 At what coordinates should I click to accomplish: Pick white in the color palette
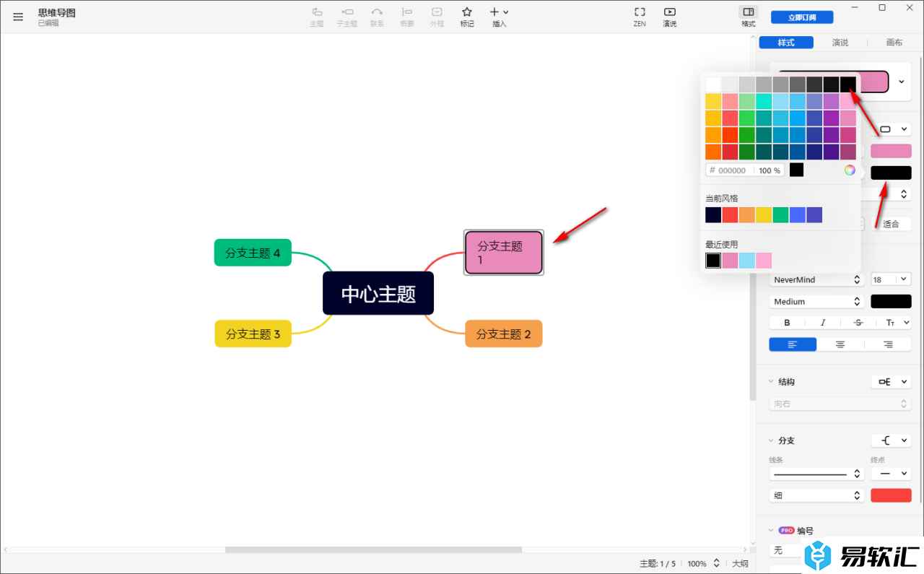(x=713, y=84)
